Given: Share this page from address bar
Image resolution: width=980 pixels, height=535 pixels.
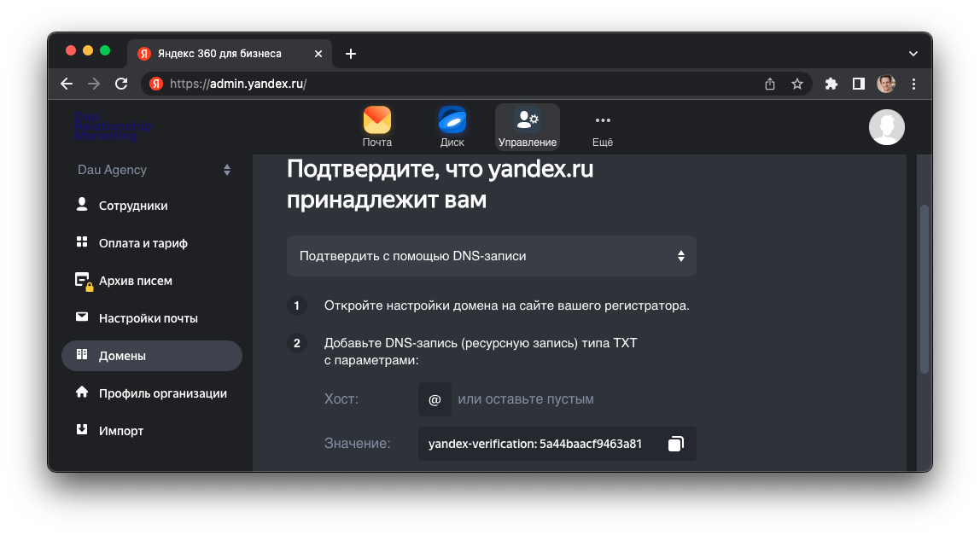Looking at the screenshot, I should [x=770, y=84].
